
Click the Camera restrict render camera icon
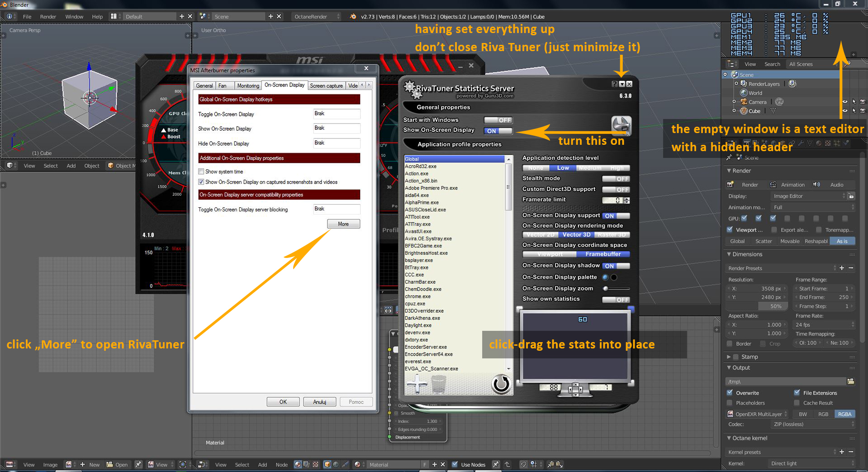click(x=863, y=102)
